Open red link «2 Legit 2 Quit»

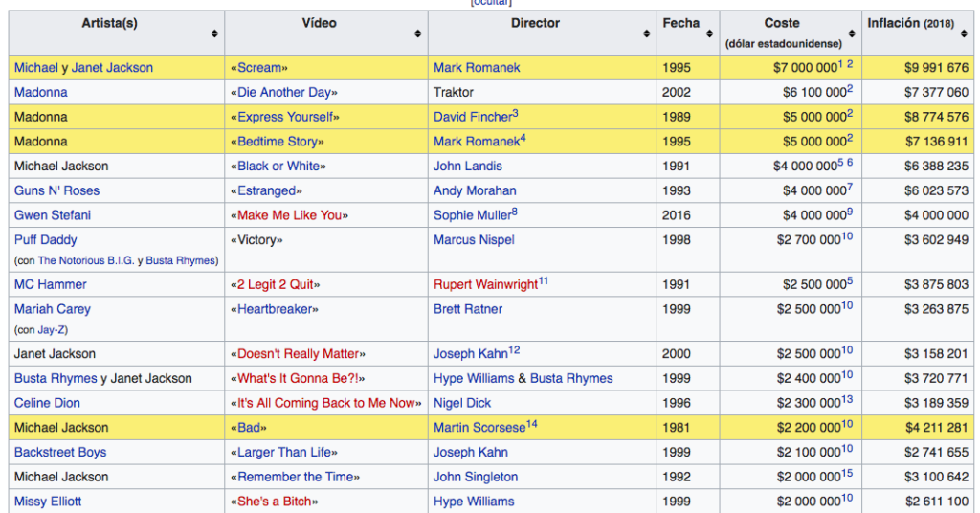275,284
